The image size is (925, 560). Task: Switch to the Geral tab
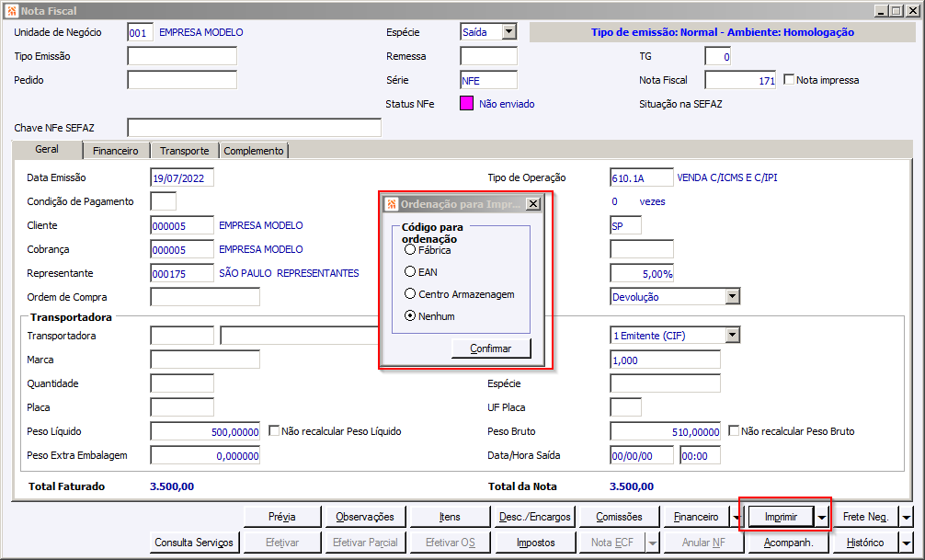click(47, 149)
